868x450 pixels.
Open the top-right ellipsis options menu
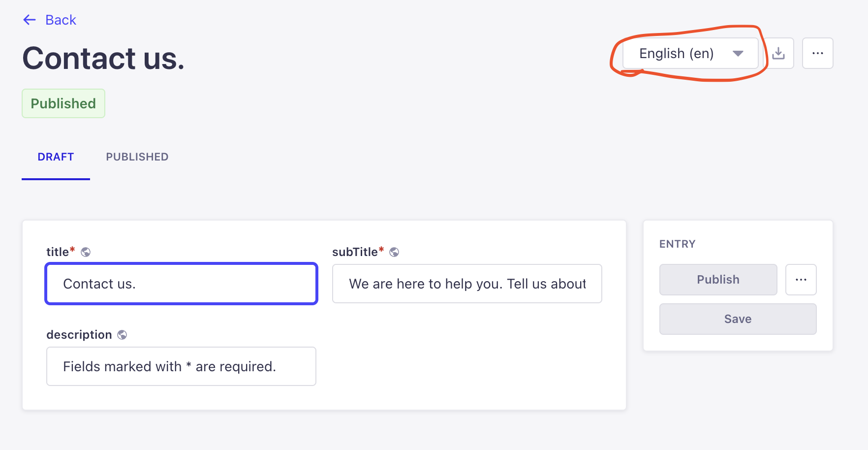coord(818,53)
